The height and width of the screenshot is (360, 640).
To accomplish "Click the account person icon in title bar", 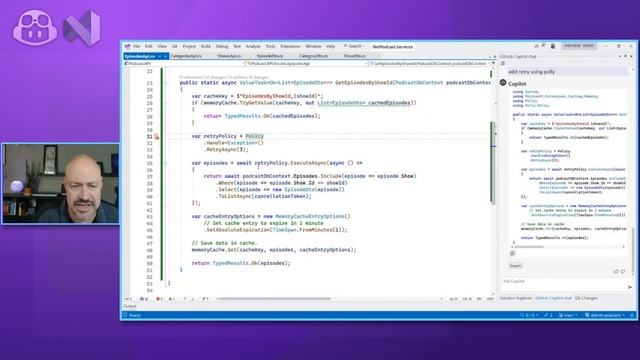I will (x=553, y=46).
